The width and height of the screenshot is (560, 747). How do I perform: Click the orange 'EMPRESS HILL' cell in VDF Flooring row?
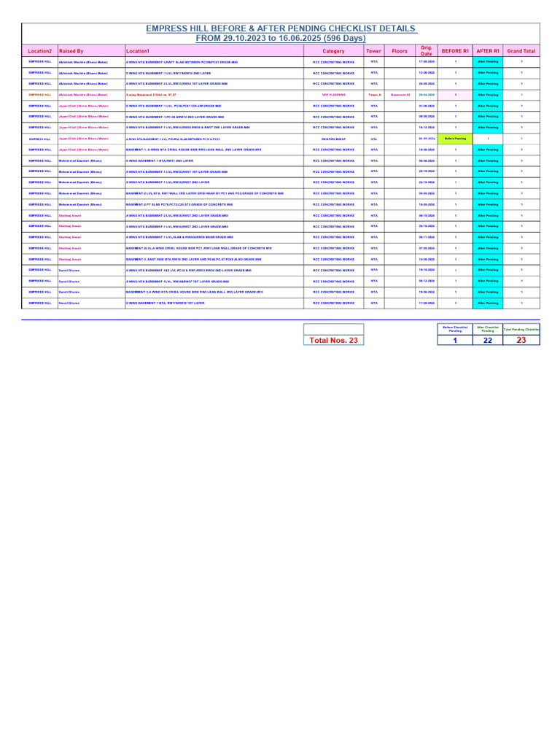(39, 95)
